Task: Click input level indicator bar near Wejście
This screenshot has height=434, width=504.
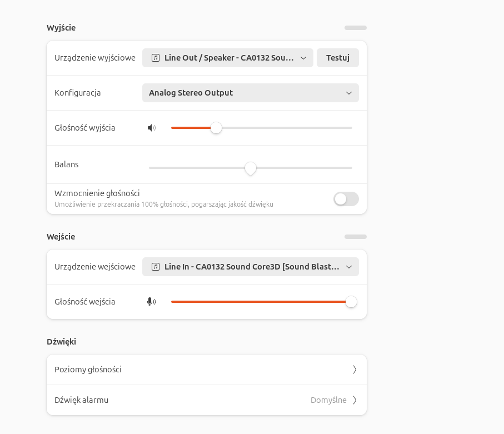Action: 356,237
